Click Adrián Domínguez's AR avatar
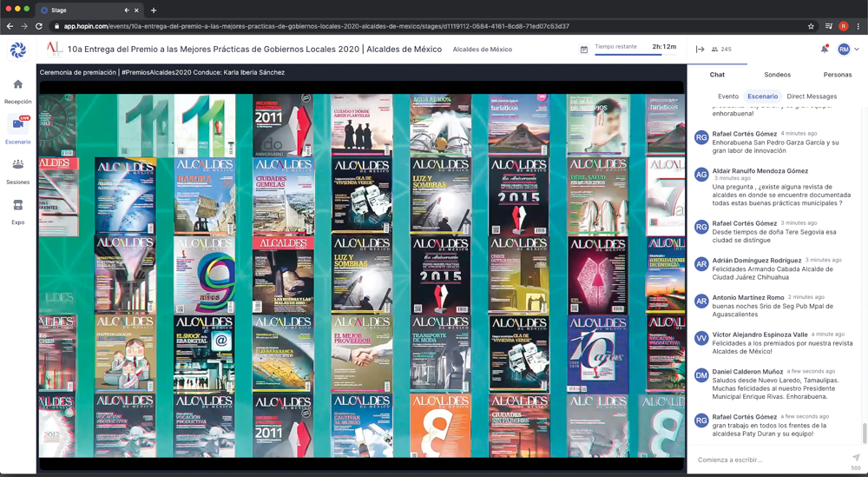 pyautogui.click(x=701, y=264)
